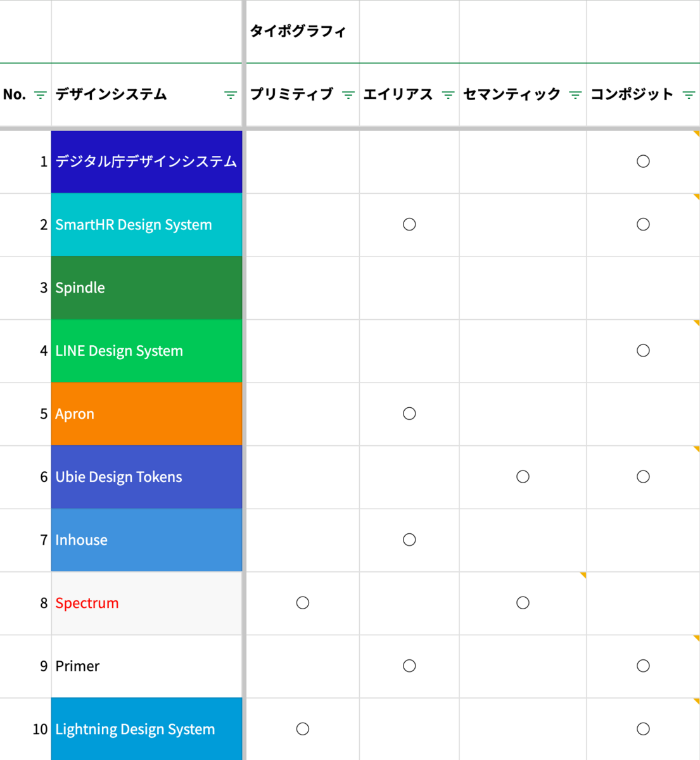Click the red Spectrum cell

coord(146,603)
